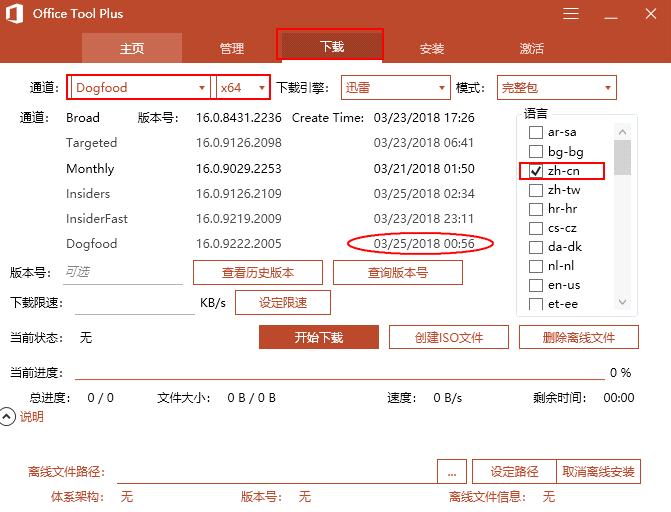Open the 完整包 mode dropdown
This screenshot has height=512, width=671.
point(556,88)
